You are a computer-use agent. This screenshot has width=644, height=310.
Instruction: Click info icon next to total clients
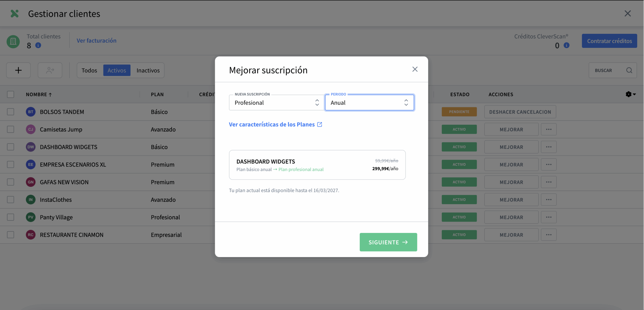(x=38, y=45)
